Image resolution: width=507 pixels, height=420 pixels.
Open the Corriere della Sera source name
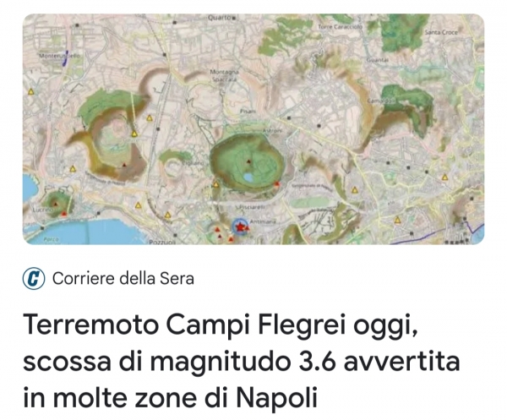123,278
